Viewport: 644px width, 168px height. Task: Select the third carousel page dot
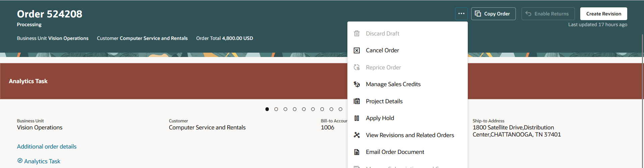coord(285,109)
